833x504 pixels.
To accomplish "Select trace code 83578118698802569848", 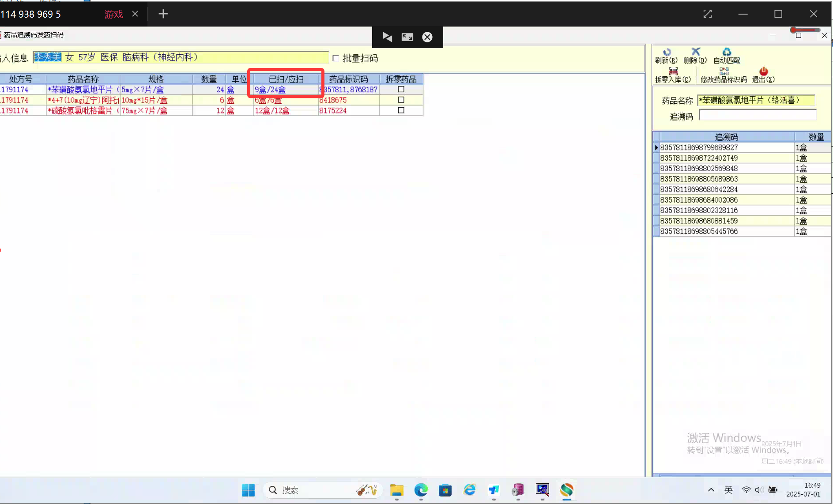I will [x=727, y=169].
